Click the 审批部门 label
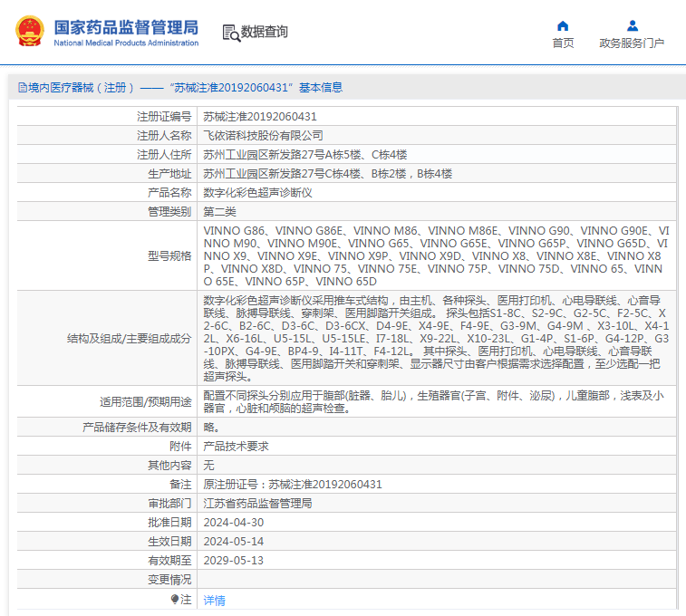 169,503
